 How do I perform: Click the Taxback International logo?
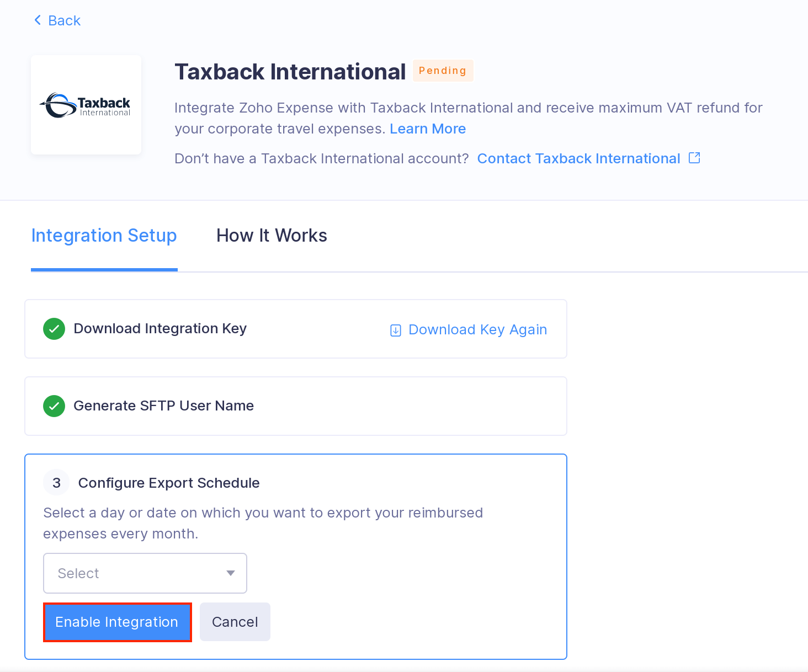86,104
